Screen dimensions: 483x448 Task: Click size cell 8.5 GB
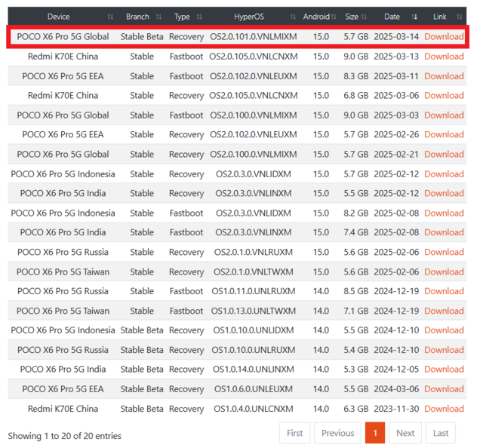point(356,291)
